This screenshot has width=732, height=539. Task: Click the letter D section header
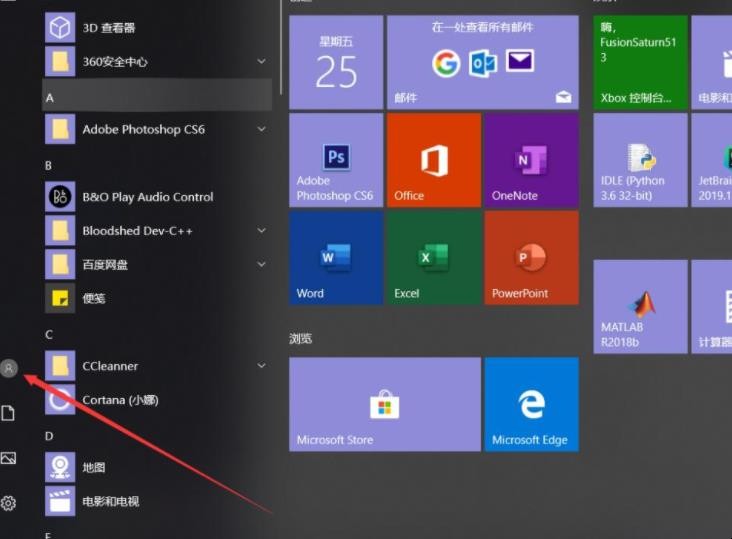pos(49,436)
